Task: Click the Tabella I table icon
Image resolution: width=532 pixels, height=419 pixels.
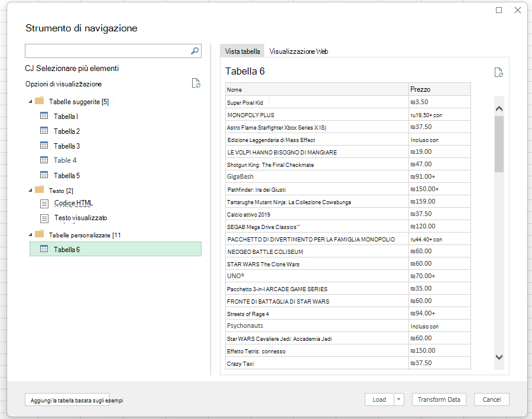Action: coord(44,116)
